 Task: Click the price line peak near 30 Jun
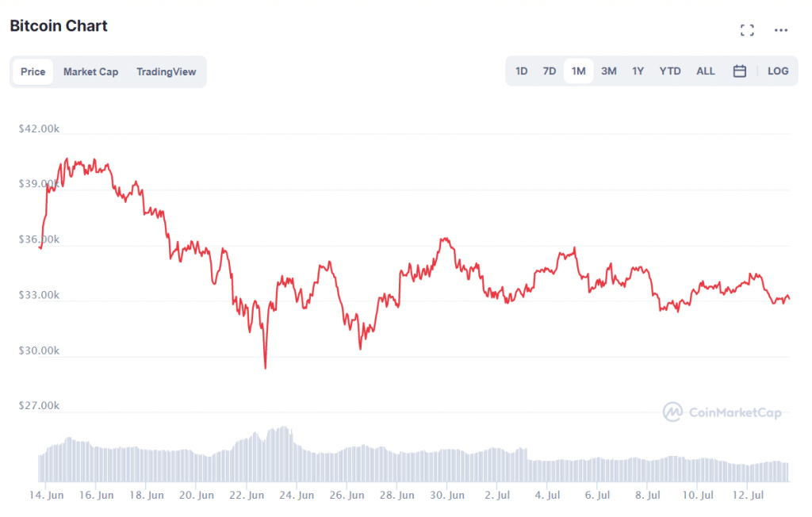click(445, 239)
